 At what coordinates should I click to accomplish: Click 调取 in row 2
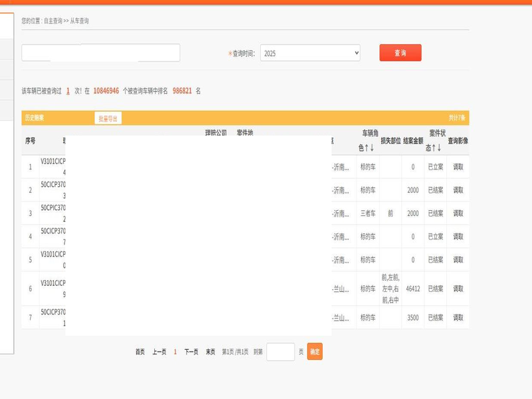pos(458,190)
